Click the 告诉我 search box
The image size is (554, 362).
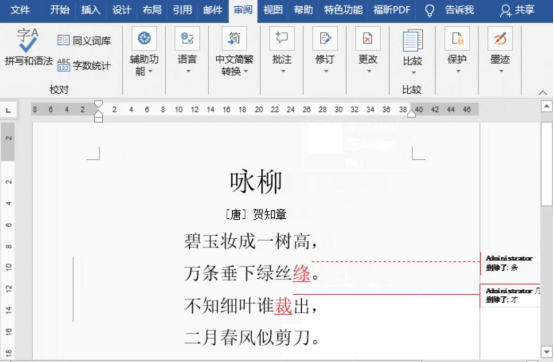459,10
